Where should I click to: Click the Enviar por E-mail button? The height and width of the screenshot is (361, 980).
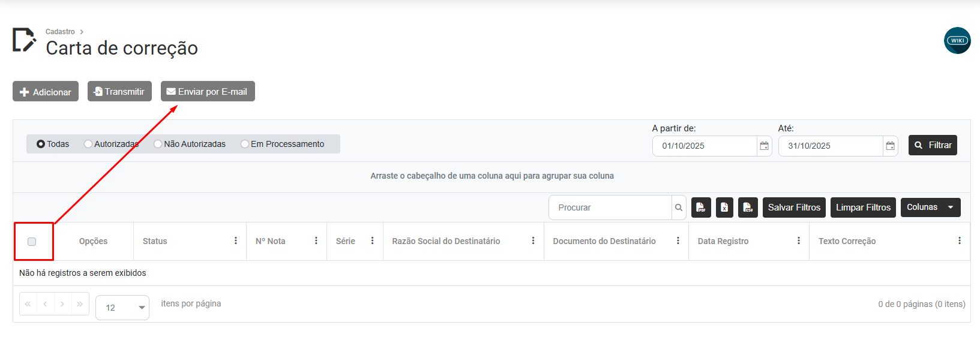(208, 92)
